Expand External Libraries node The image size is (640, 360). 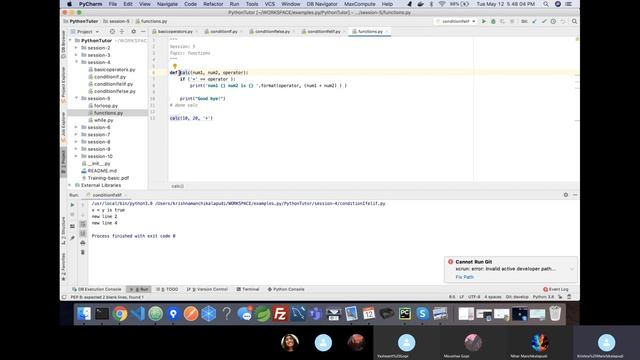tap(70, 185)
